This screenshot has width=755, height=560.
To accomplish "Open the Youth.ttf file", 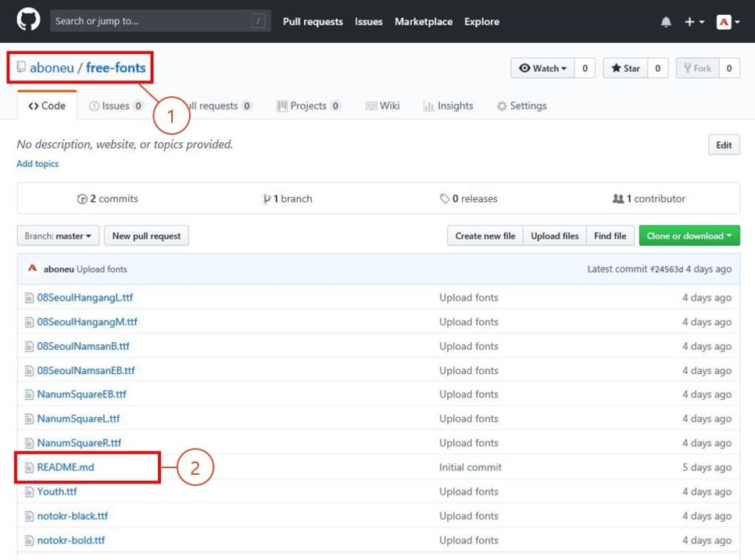I will coord(57,492).
